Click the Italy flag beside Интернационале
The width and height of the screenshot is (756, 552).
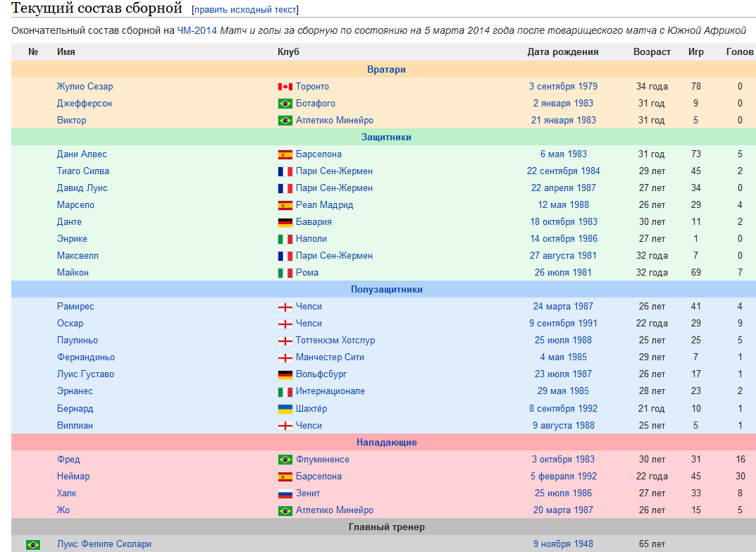(x=285, y=391)
